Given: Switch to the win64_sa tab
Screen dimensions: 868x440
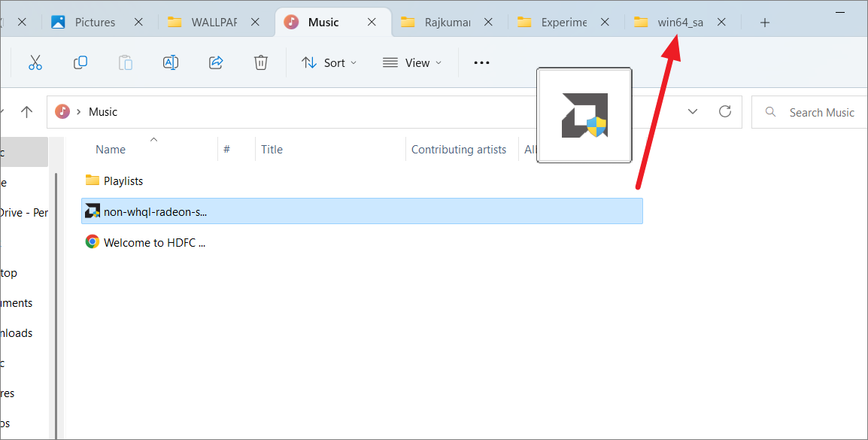Looking at the screenshot, I should [681, 22].
